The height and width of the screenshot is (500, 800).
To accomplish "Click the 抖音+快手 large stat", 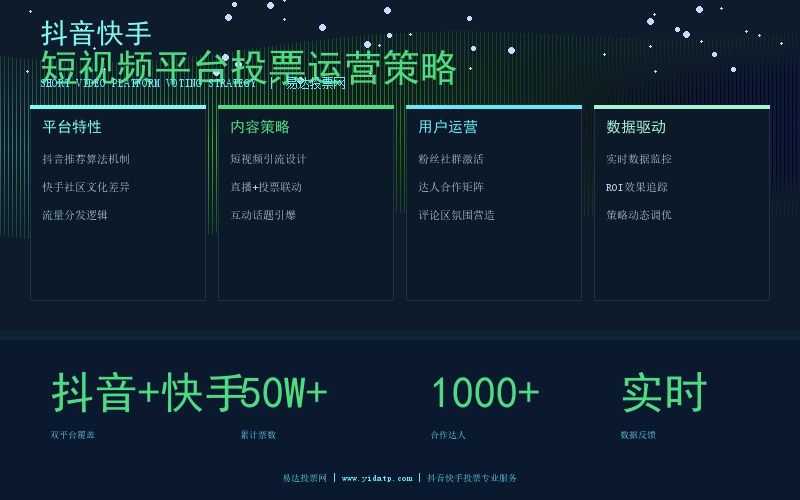I will click(x=147, y=393).
